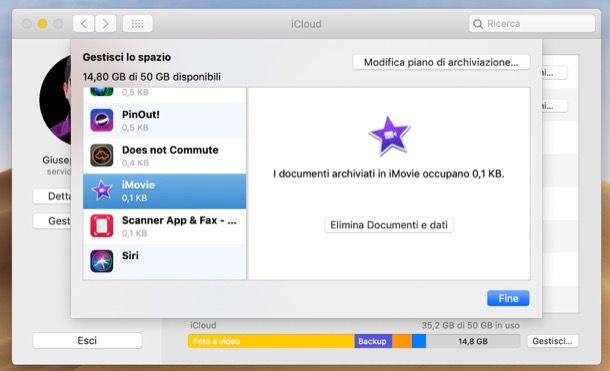The width and height of the screenshot is (610, 371).
Task: Click the Ricerca search field
Action: coord(532,24)
